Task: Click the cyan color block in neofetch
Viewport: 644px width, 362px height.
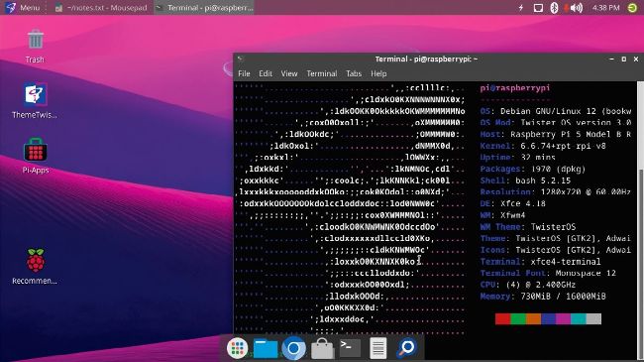Action: [579, 318]
